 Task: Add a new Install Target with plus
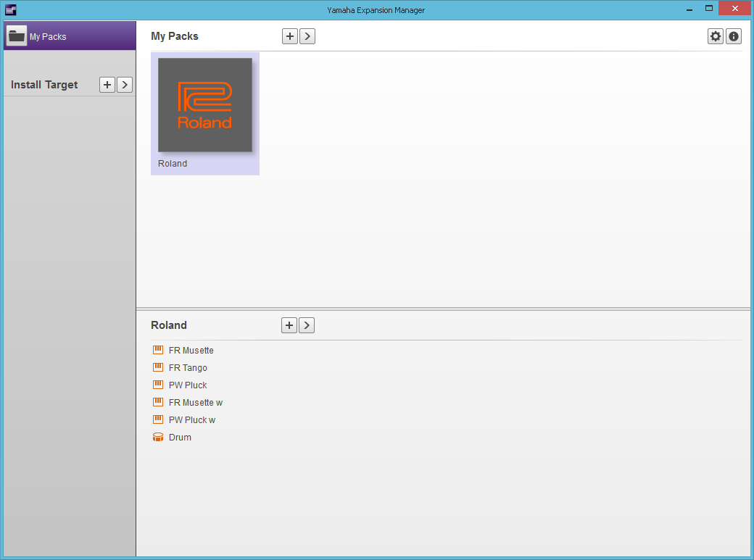point(107,85)
